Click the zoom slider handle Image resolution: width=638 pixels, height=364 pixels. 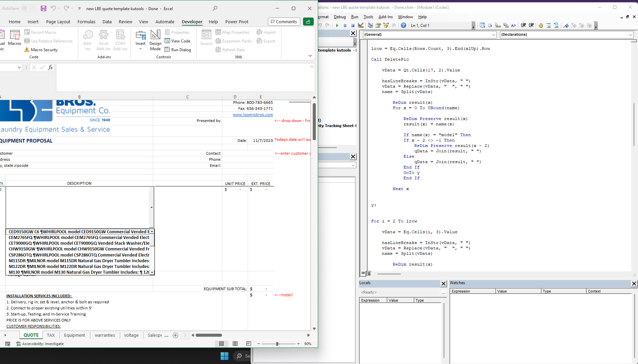tap(277, 344)
